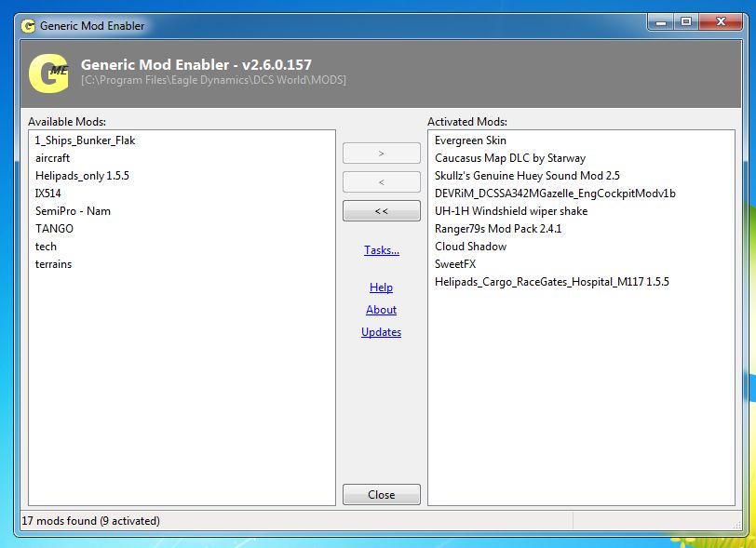Select SweetFX activated mod
This screenshot has width=756, height=548.
pos(455,264)
